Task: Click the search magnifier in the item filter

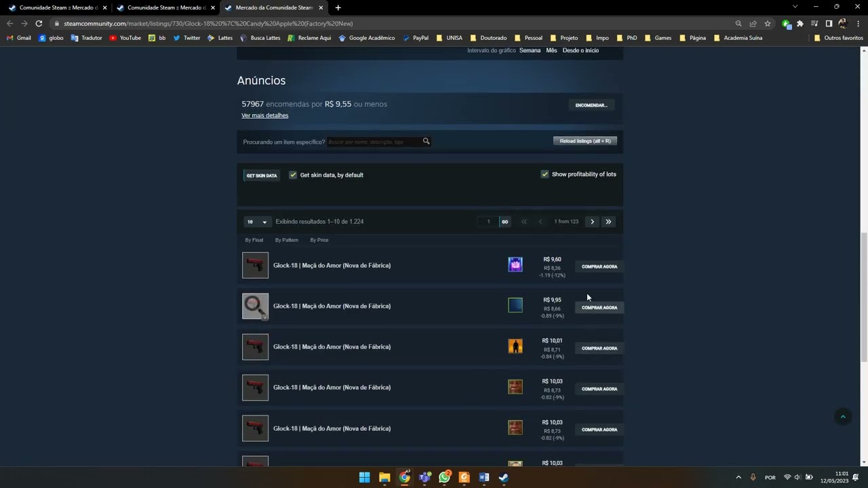Action: [x=426, y=141]
